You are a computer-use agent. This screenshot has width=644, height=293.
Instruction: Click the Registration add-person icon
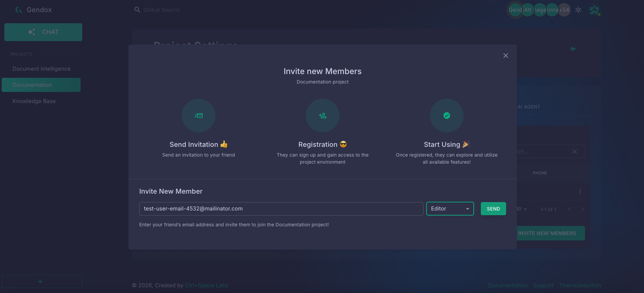point(323,116)
